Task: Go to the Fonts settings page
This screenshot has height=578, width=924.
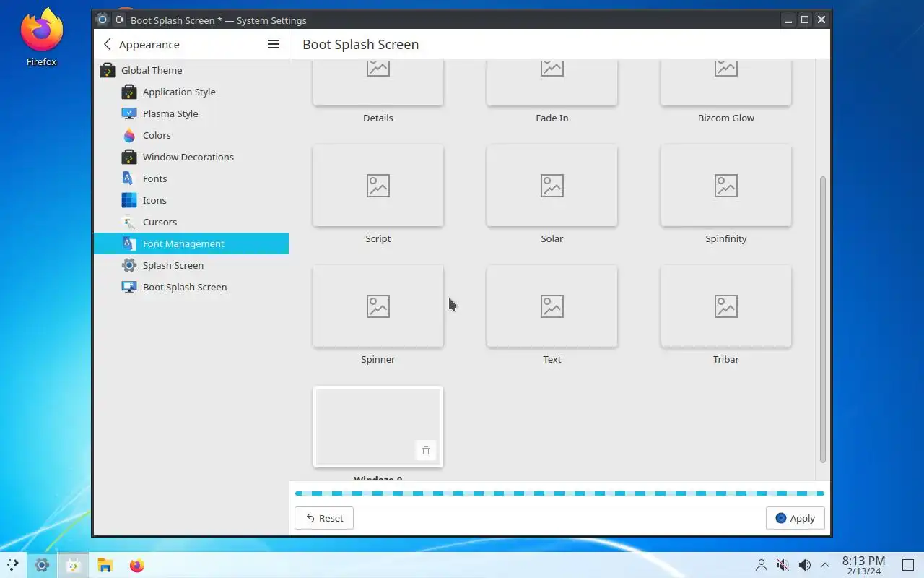Action: pos(191,178)
